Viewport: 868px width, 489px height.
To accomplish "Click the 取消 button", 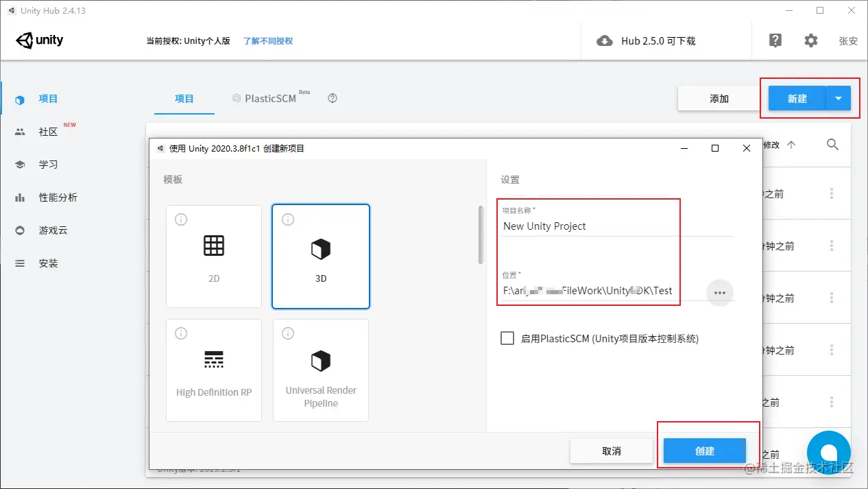I will 612,451.
